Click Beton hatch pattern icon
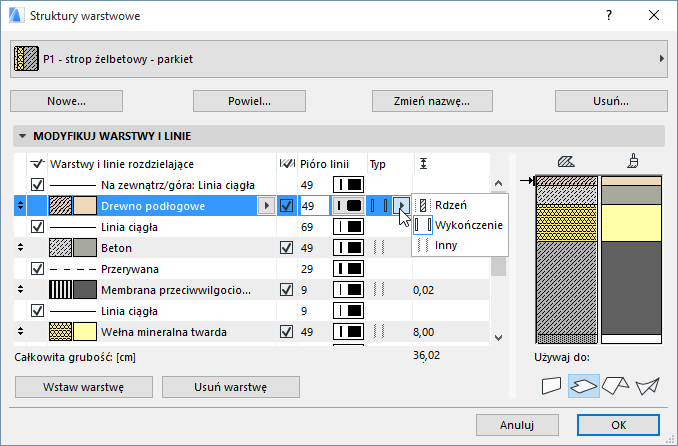Viewport: 678px width, 446px height. tap(61, 248)
